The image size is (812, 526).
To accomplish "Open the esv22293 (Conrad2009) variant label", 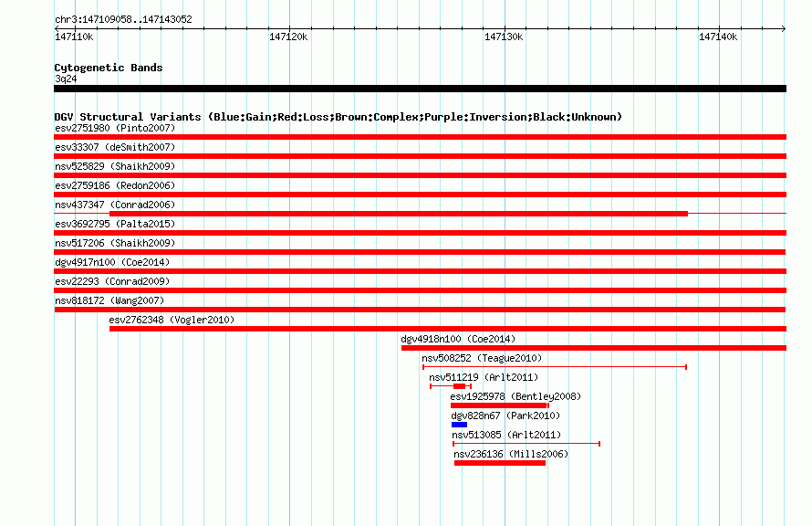I will tap(112, 281).
